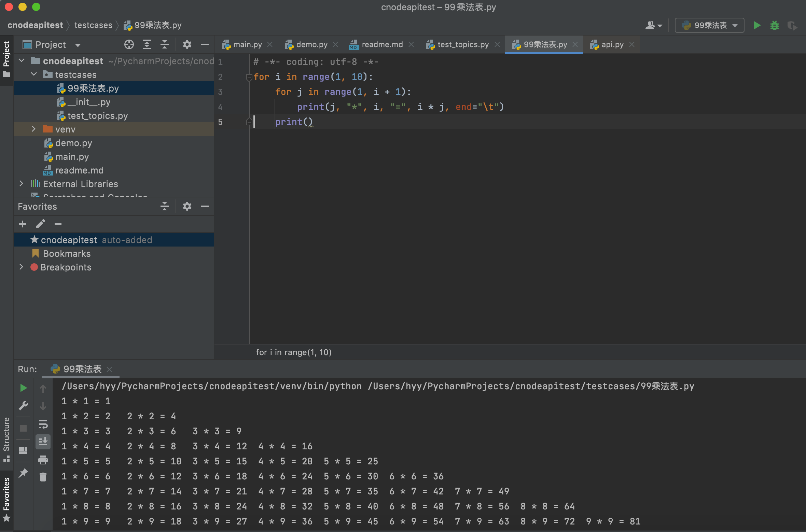
Task: Expand the venv folder
Action: [33, 129]
